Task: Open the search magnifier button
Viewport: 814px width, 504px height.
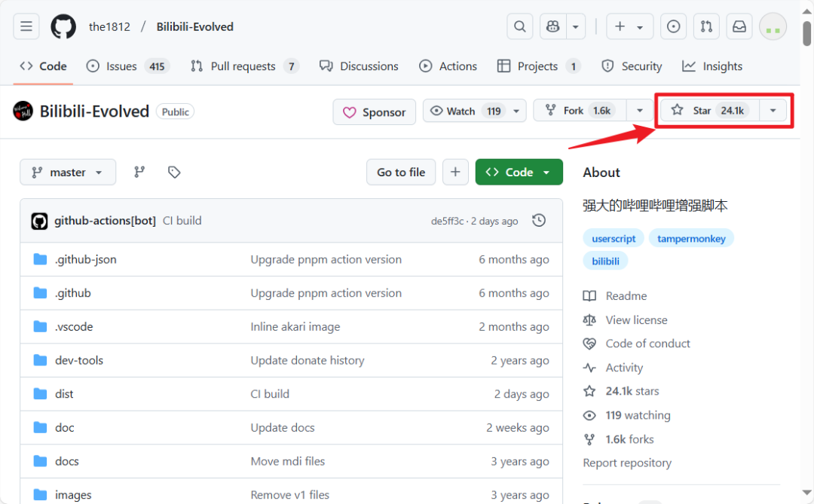Action: pyautogui.click(x=519, y=26)
